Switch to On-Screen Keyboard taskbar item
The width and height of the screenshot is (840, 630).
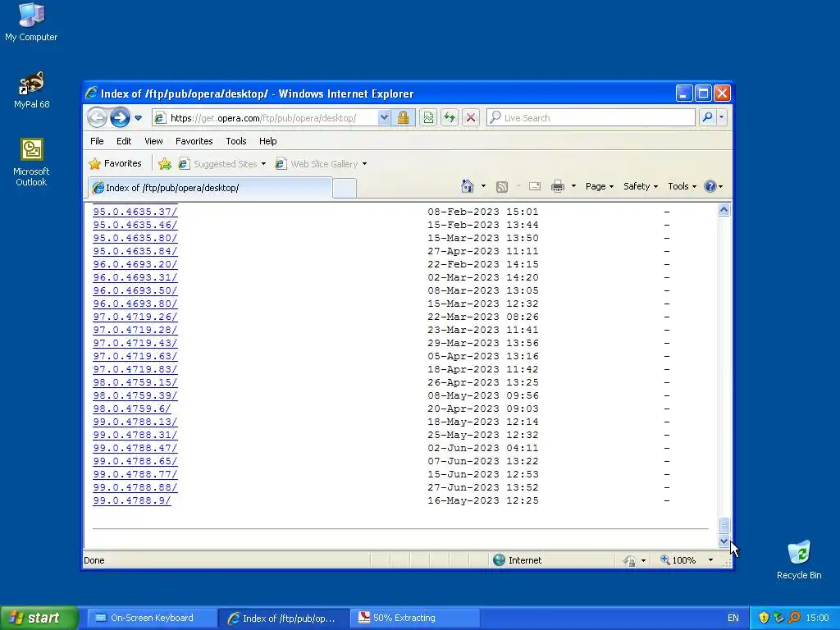[151, 618]
